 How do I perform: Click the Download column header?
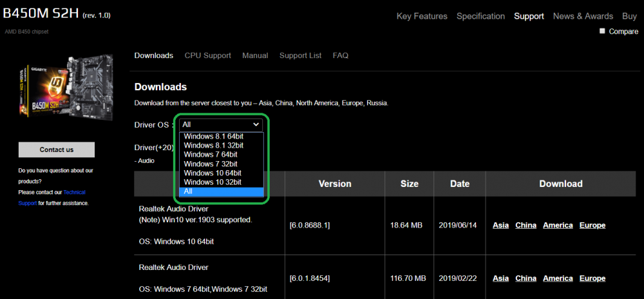[x=561, y=184]
